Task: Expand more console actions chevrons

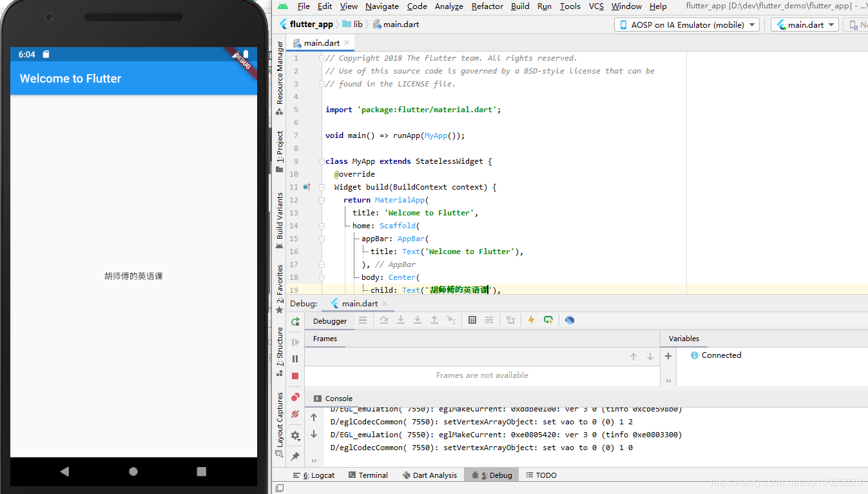Action: (314, 460)
